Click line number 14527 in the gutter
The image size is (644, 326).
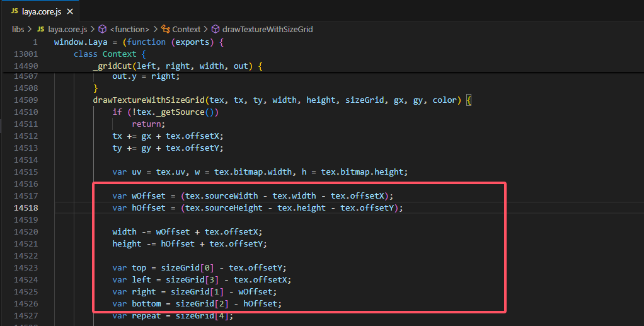tap(26, 315)
